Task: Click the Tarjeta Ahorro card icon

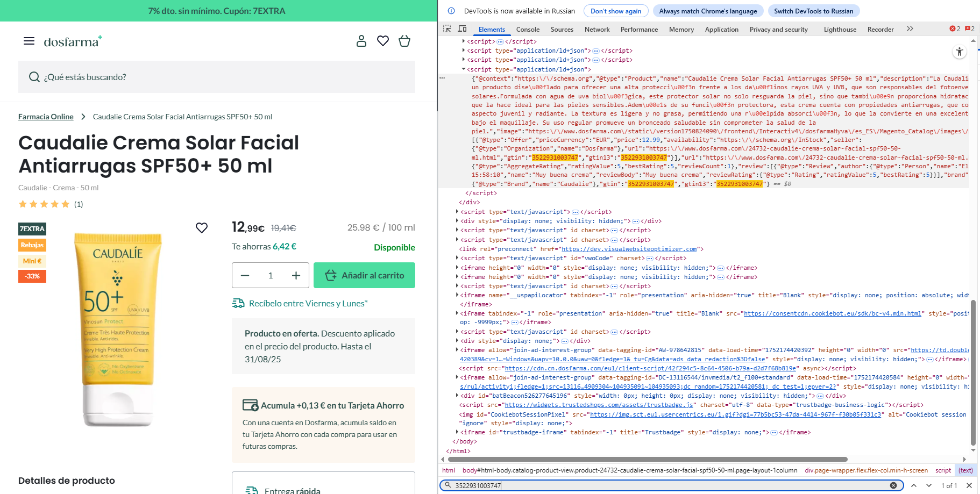Action: click(250, 405)
